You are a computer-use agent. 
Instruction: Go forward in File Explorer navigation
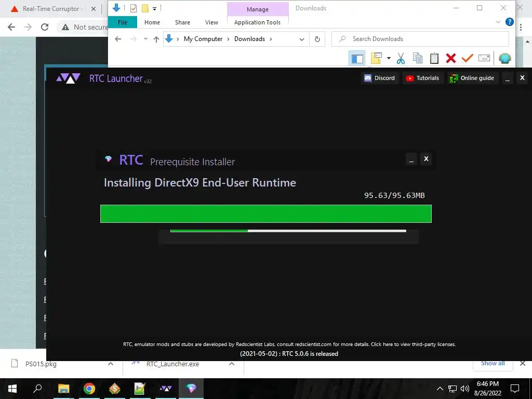[x=134, y=39]
